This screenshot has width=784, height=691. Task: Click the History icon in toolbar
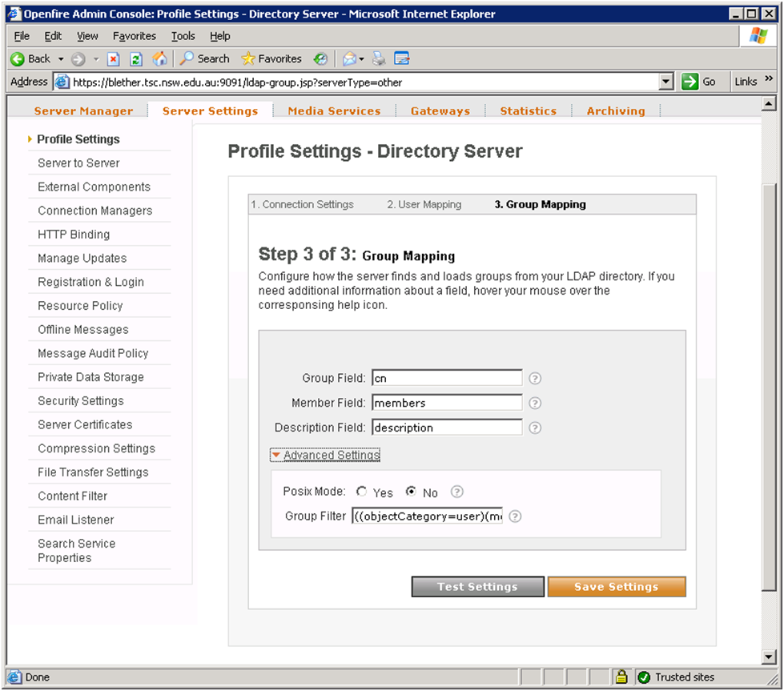320,59
